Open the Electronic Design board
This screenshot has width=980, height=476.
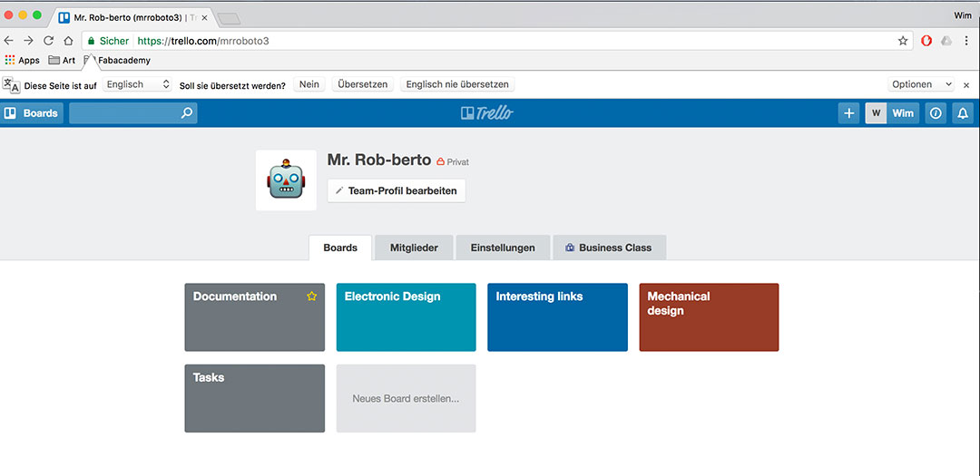(x=406, y=317)
